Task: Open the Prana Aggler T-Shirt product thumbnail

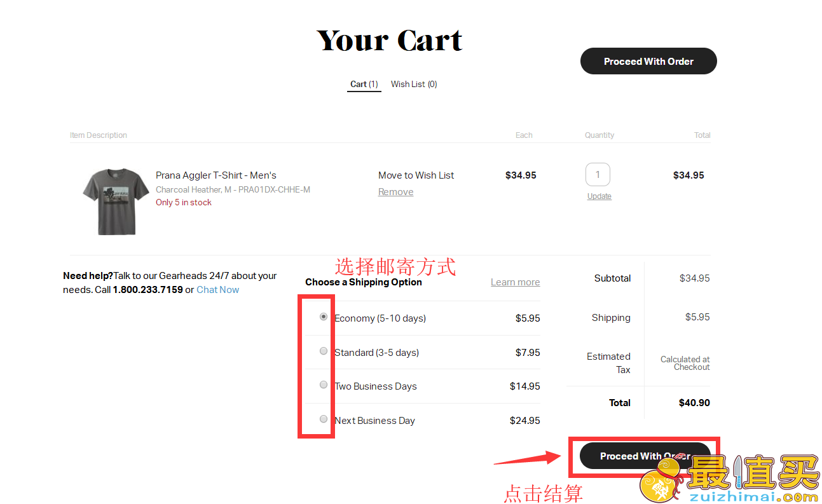Action: coord(115,201)
